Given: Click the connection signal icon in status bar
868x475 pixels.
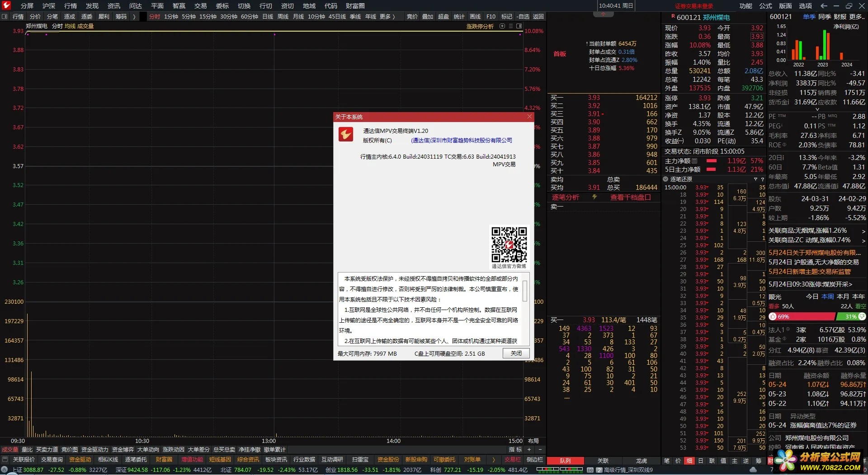Looking at the screenshot, I should [590, 470].
